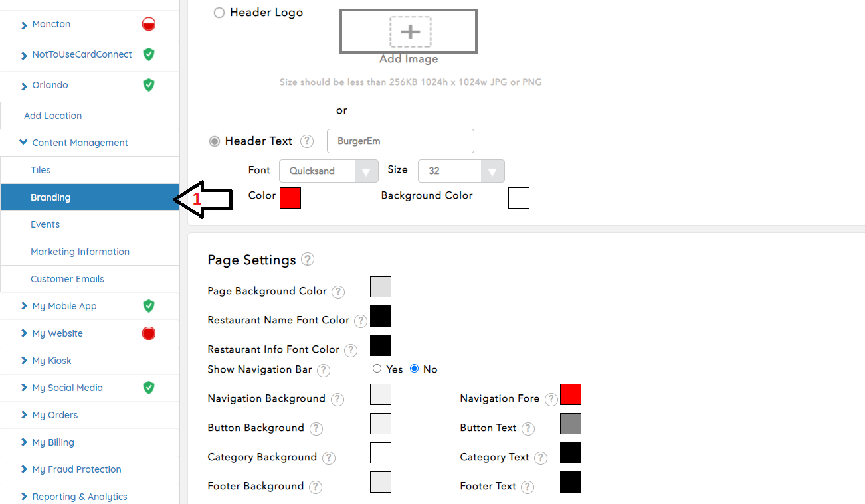Click green shield icon beside My Mobile App
This screenshot has height=504, width=865.
point(149,306)
